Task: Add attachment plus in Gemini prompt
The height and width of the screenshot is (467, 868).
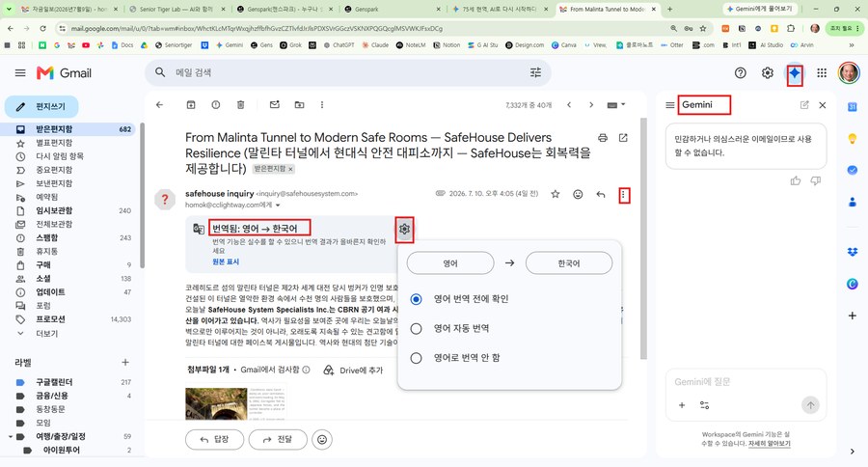Action: click(682, 405)
